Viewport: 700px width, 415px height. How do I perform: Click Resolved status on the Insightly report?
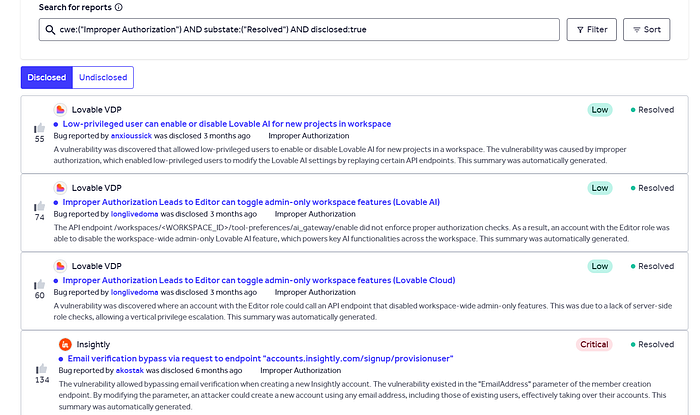coord(652,344)
